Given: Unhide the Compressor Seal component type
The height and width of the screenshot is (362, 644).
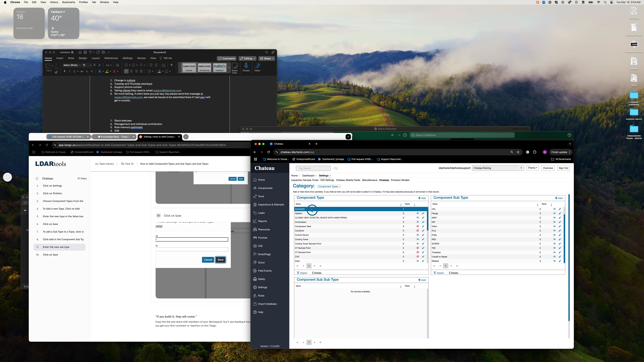Looking at the screenshot, I should 417,226.
